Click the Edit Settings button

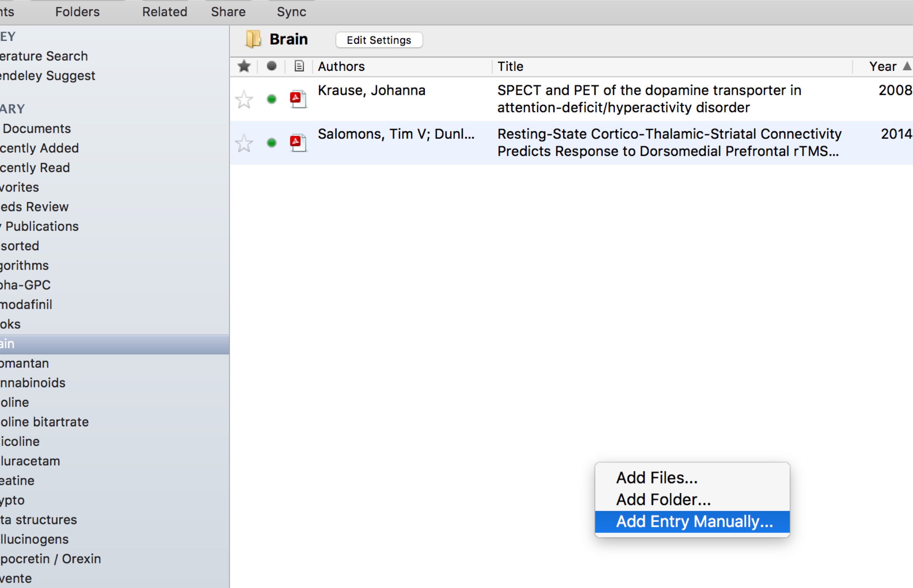pyautogui.click(x=379, y=40)
